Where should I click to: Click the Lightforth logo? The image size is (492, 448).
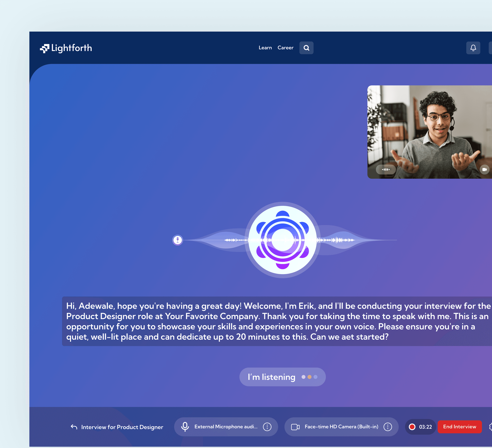(66, 48)
